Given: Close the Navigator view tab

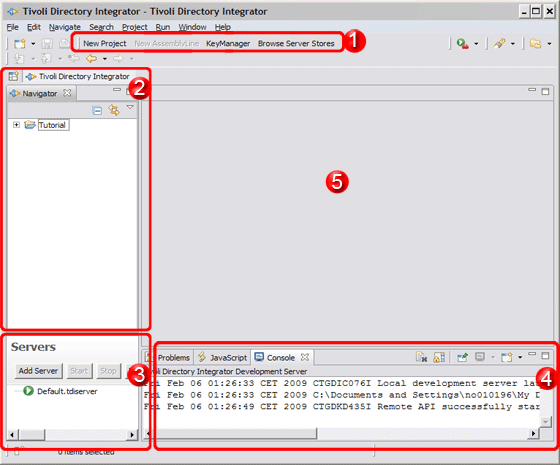Looking at the screenshot, I should tap(67, 93).
